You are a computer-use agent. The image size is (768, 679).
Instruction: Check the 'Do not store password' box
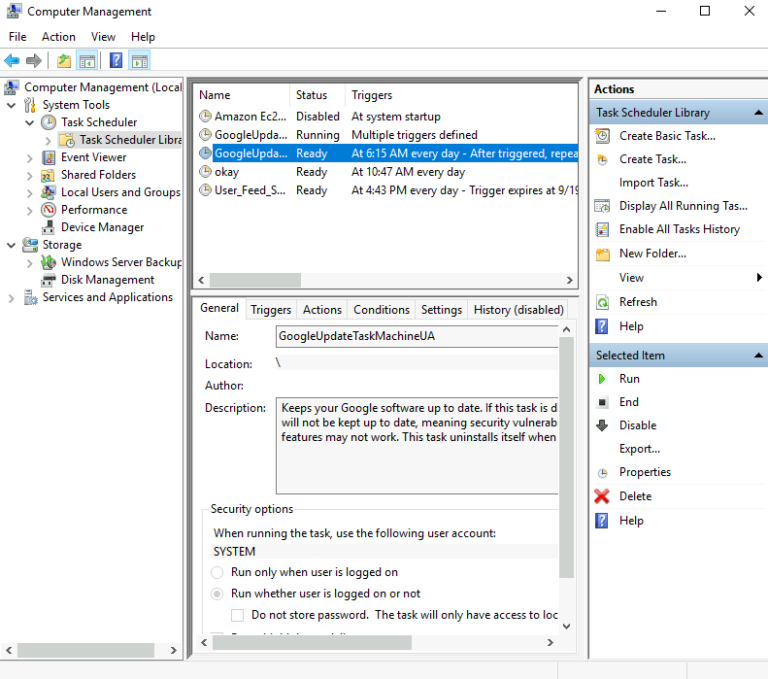238,615
